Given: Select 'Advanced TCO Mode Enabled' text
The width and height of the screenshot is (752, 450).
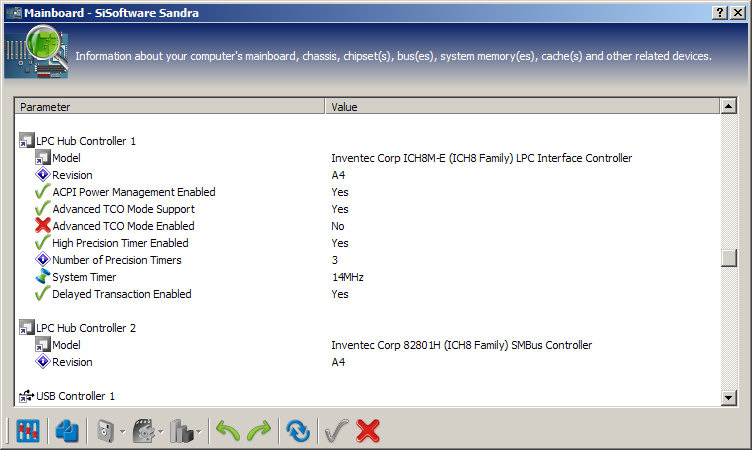Looking at the screenshot, I should click(x=124, y=226).
